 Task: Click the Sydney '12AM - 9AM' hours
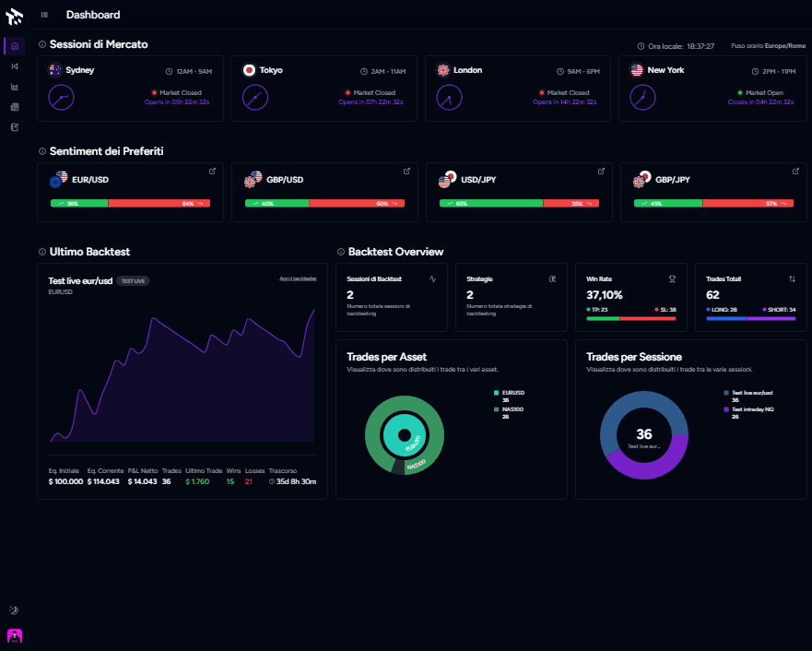[x=194, y=72]
